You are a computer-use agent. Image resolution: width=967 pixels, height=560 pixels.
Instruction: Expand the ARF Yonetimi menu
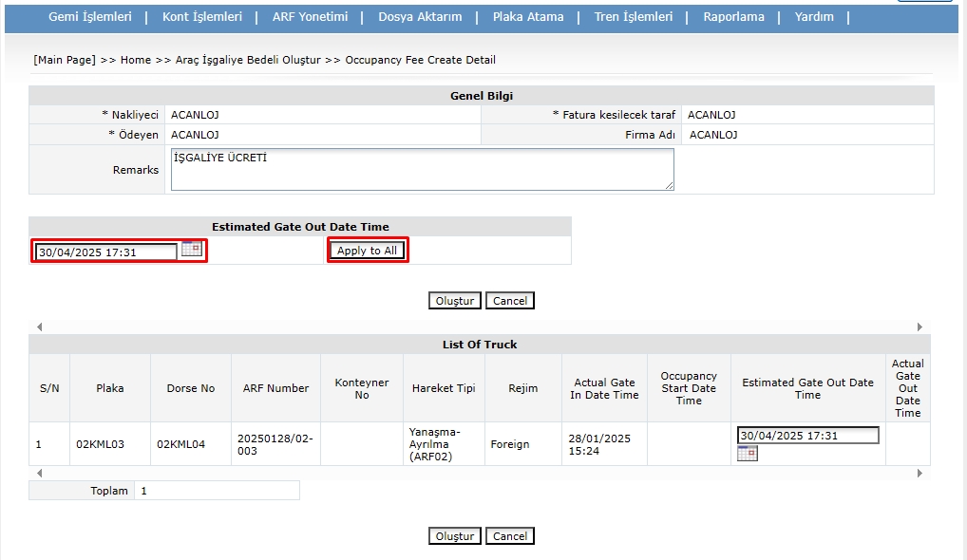pyautogui.click(x=310, y=17)
